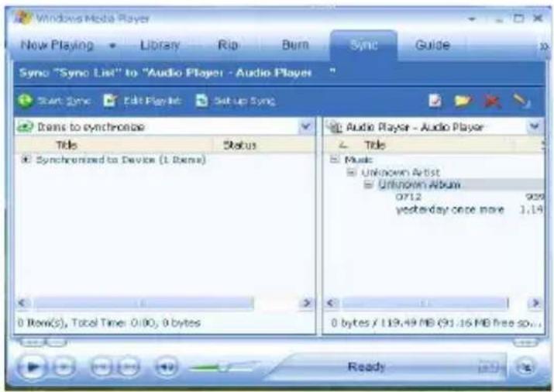
Task: Click the left pane scroll-left arrow
Action: [22, 303]
